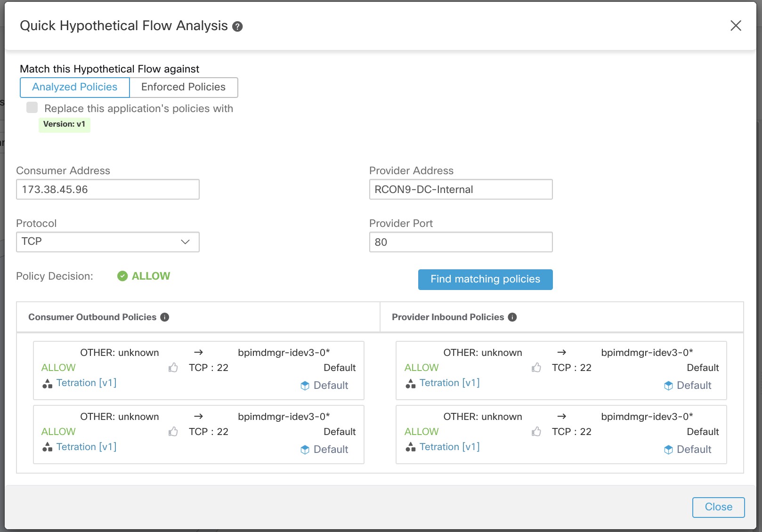Open the Protocol TCP dropdown
The image size is (762, 532).
[108, 242]
